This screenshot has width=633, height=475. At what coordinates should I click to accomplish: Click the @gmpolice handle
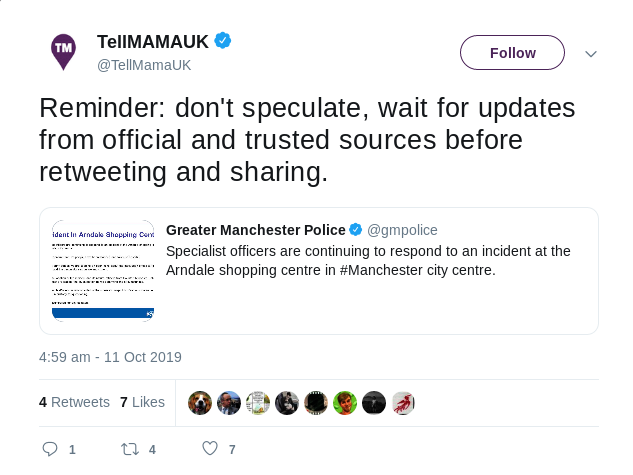(402, 230)
